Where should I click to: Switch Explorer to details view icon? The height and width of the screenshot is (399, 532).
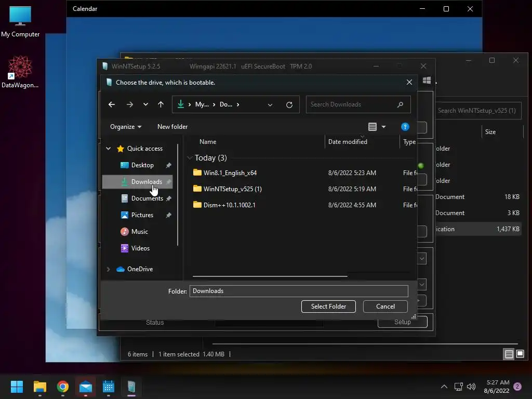click(509, 354)
